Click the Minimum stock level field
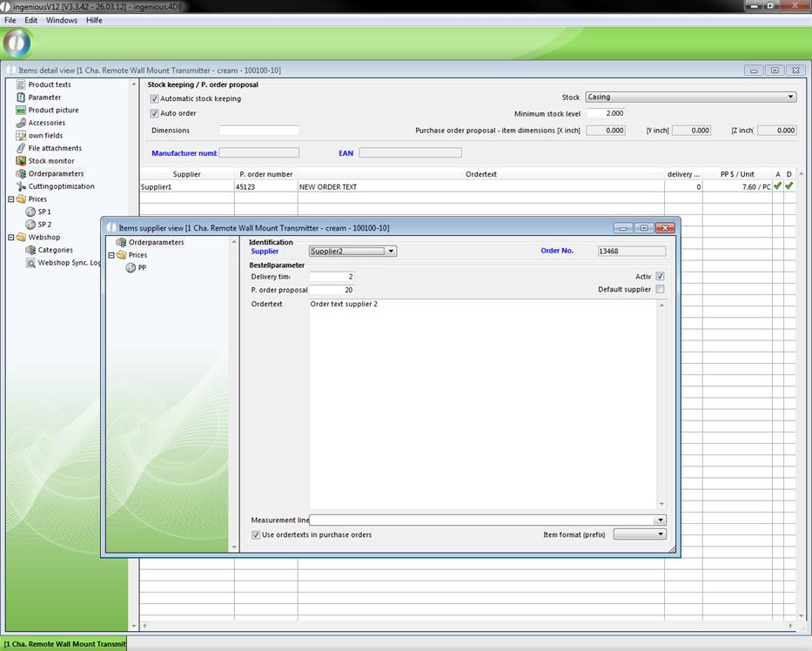 [605, 114]
